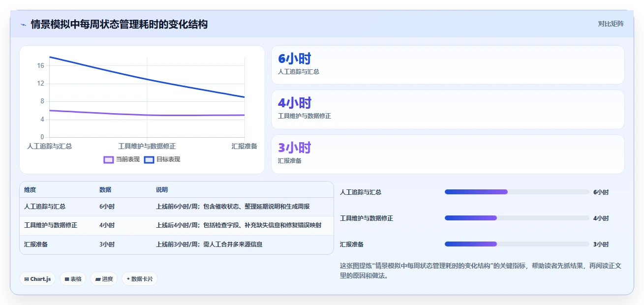Click y-axis value 16 on chart
Viewport: 644px width, 305px height.
point(40,65)
